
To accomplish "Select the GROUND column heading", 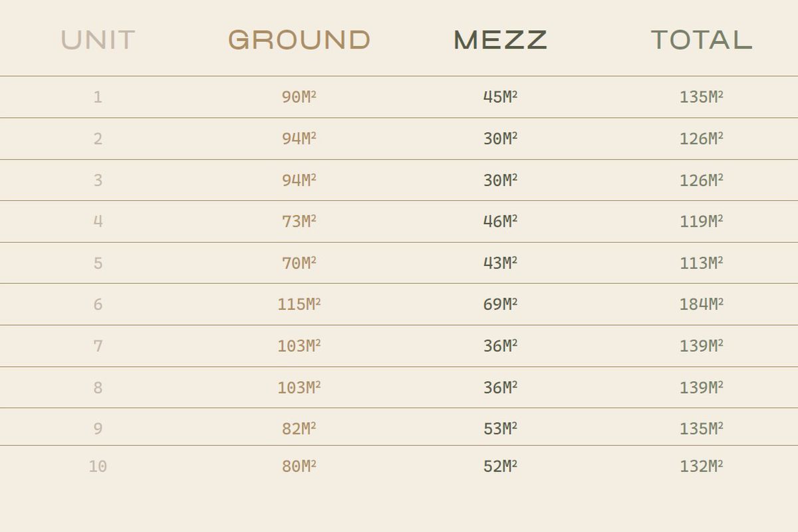I will coord(299,40).
